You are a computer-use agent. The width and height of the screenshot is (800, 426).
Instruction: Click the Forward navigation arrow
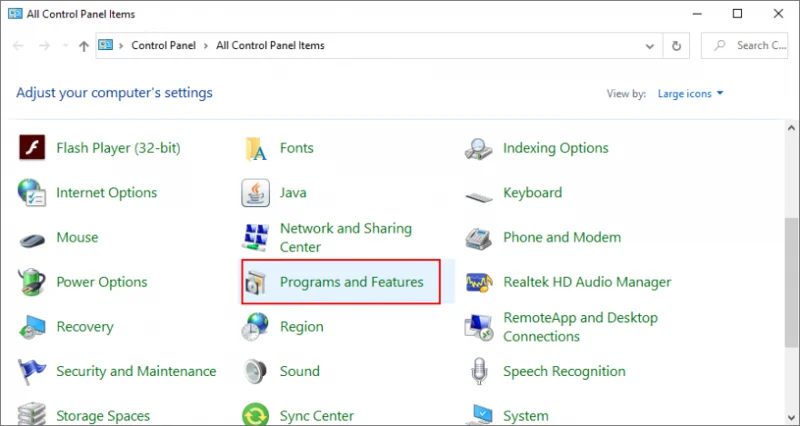click(45, 46)
